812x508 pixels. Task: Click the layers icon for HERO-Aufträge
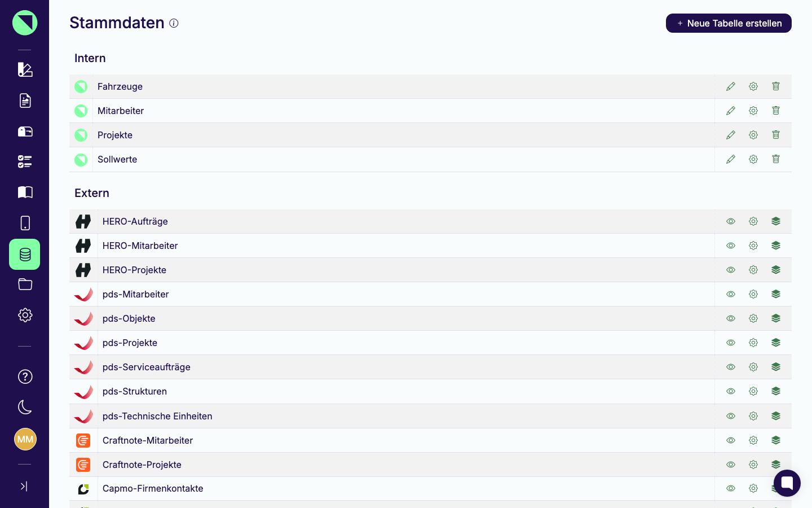click(x=776, y=221)
